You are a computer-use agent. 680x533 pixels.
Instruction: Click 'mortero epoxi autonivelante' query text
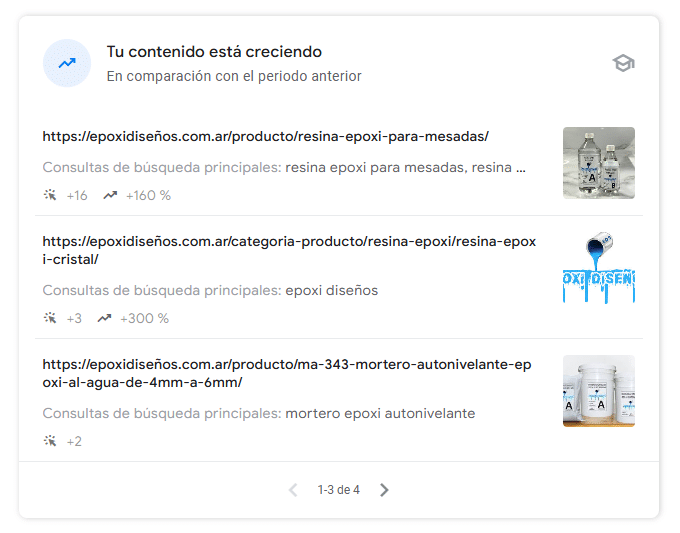coord(380,413)
